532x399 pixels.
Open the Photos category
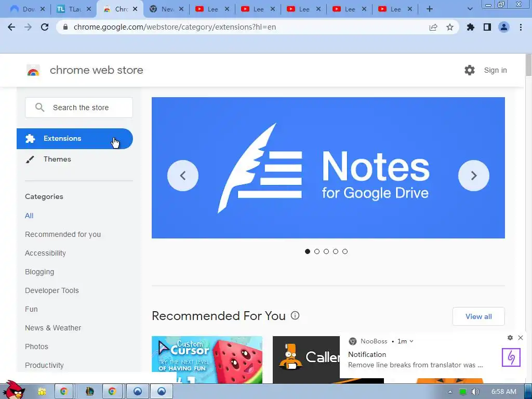tap(36, 347)
